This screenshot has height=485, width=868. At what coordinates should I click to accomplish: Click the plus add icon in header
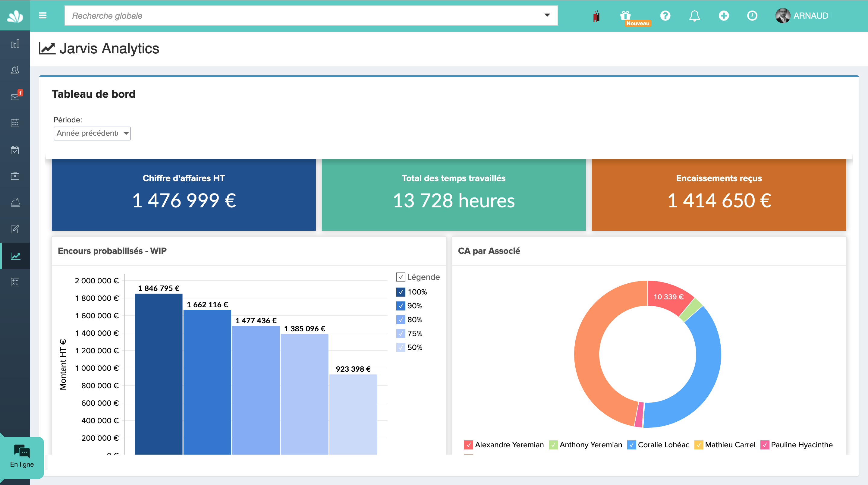pyautogui.click(x=723, y=15)
